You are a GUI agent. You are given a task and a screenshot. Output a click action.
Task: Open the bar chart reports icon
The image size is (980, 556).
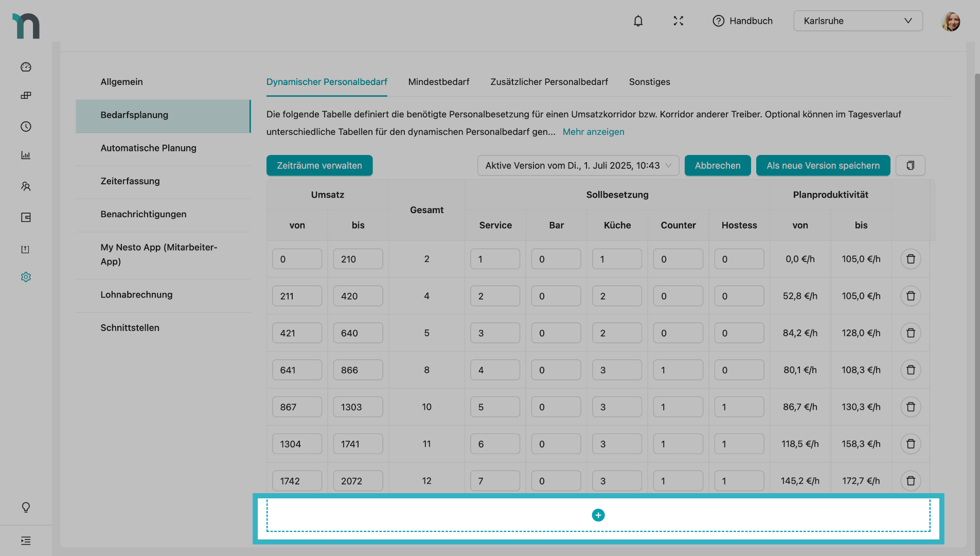click(26, 155)
